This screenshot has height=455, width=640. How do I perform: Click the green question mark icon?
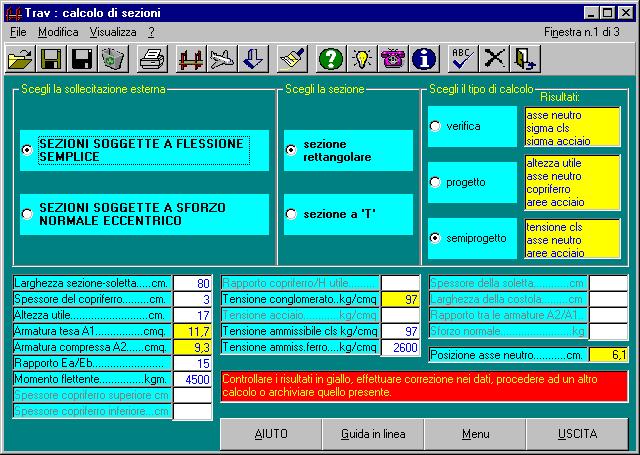click(331, 58)
